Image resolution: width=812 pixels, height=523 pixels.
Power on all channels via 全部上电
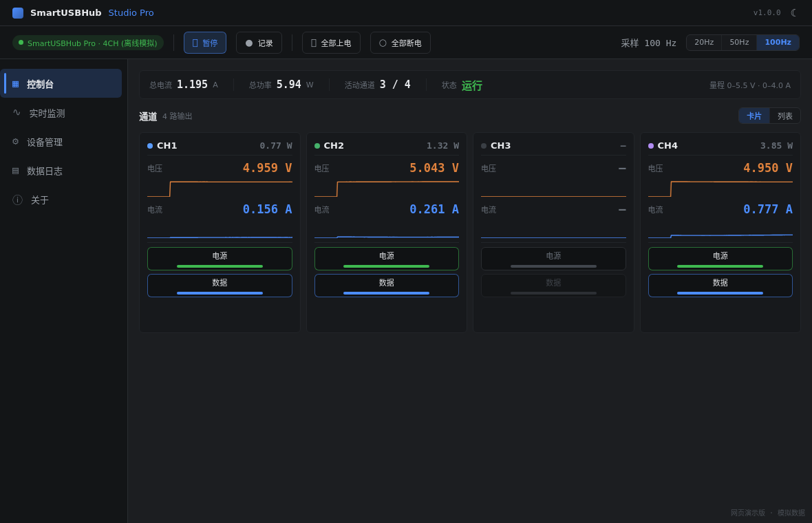click(x=331, y=43)
